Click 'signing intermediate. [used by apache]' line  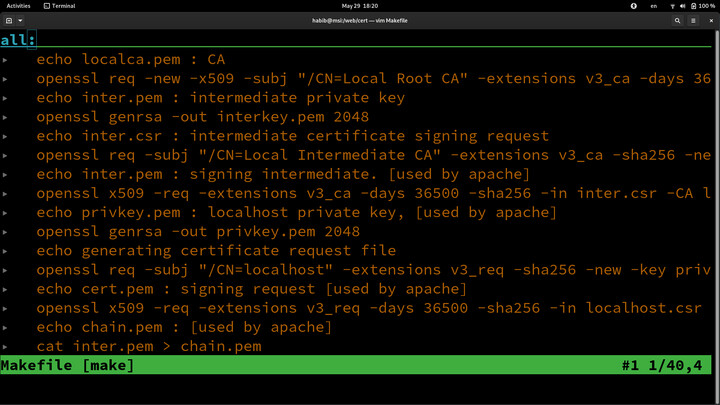click(283, 174)
